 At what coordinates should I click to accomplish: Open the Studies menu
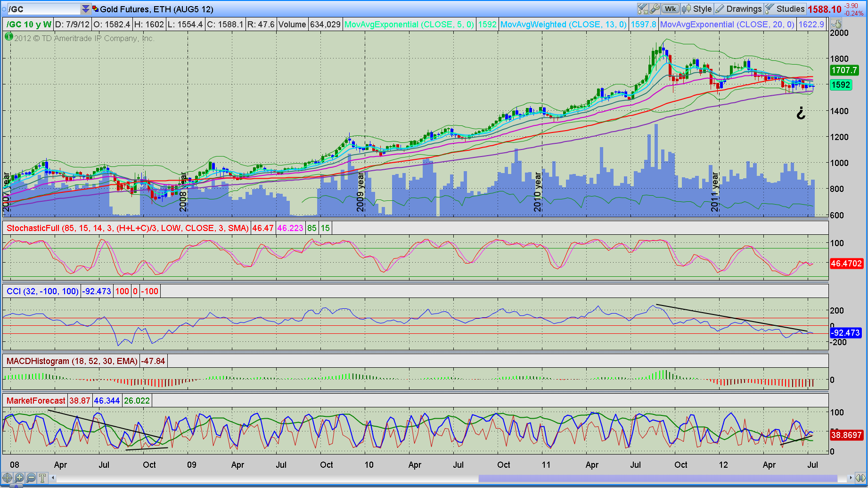[x=785, y=9]
